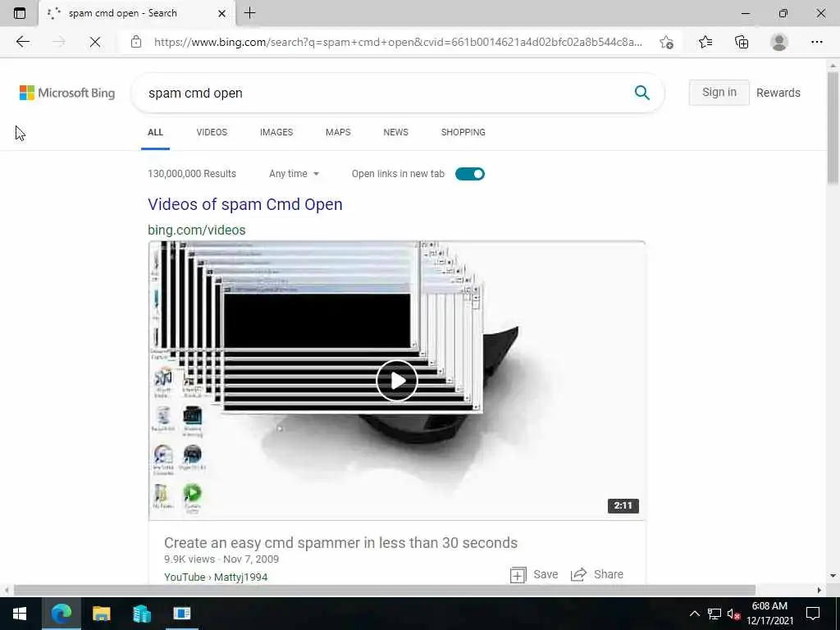Viewport: 840px width, 630px height.
Task: Open the taskbar clock and date
Action: click(769, 614)
